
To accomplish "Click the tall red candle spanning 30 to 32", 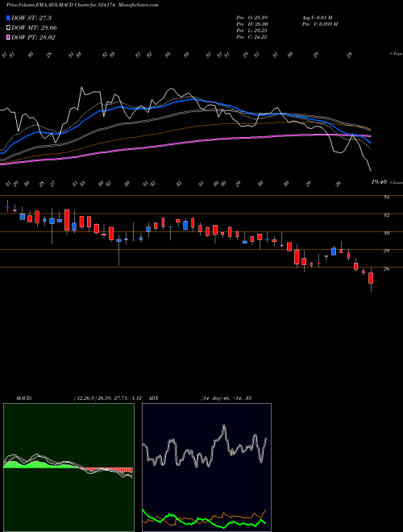I will pyautogui.click(x=67, y=220).
